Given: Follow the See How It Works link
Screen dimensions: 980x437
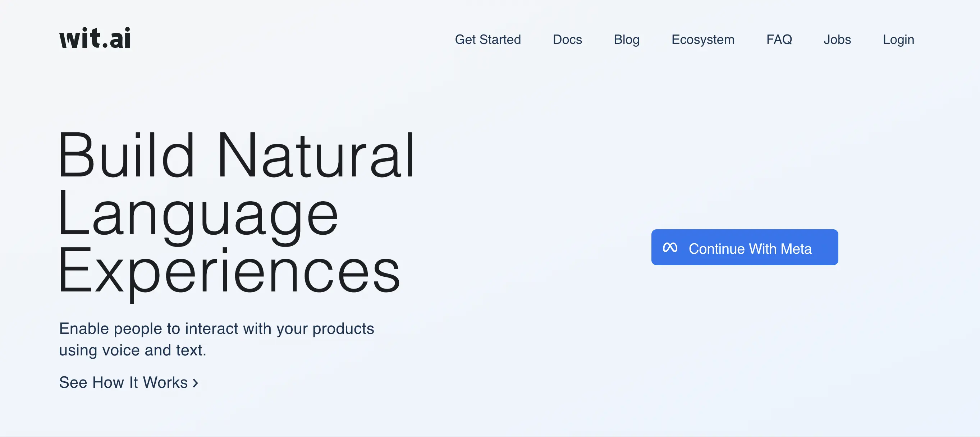Looking at the screenshot, I should pyautogui.click(x=123, y=383).
